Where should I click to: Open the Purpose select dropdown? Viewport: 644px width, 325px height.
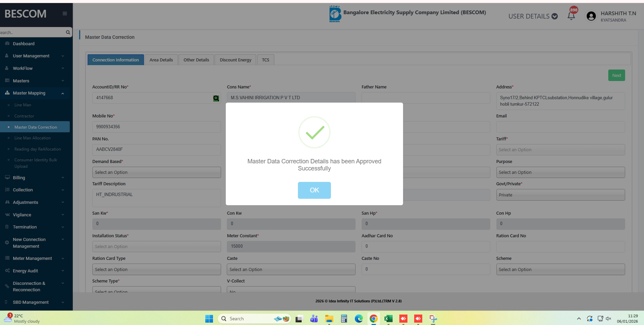(560, 172)
